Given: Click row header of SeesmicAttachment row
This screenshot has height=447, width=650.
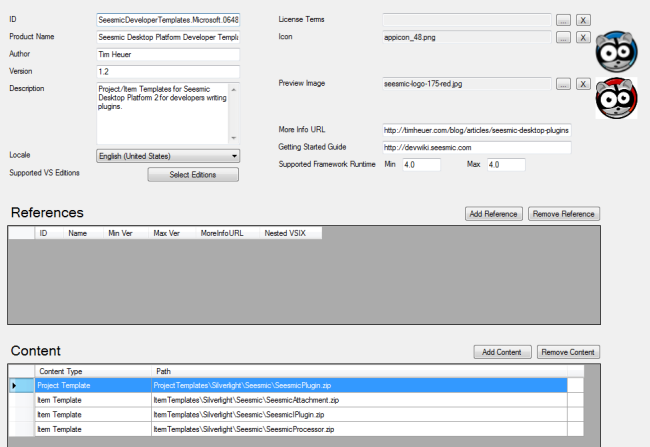Looking at the screenshot, I should [21, 400].
